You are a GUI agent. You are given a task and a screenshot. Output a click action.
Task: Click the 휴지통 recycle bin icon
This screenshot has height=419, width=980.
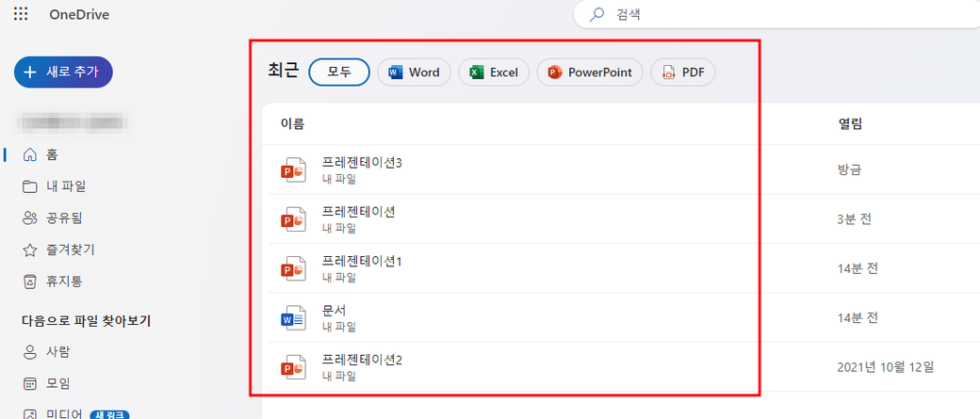click(30, 282)
